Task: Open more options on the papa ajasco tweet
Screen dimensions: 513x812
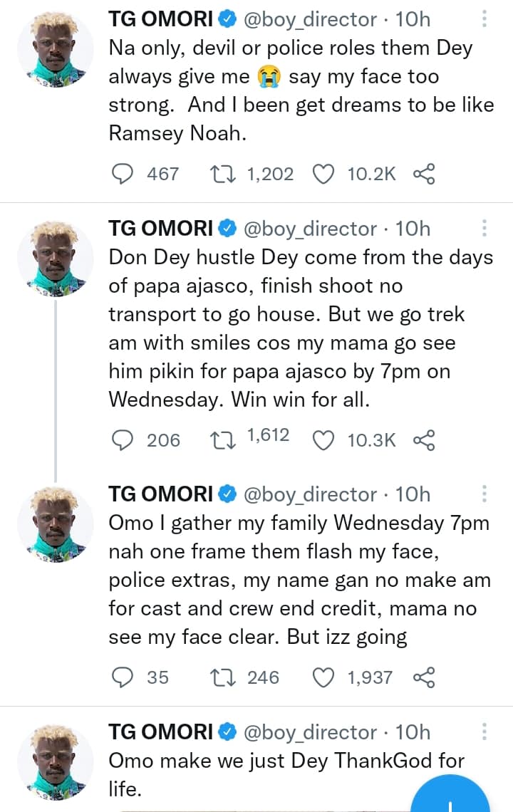Action: click(484, 229)
